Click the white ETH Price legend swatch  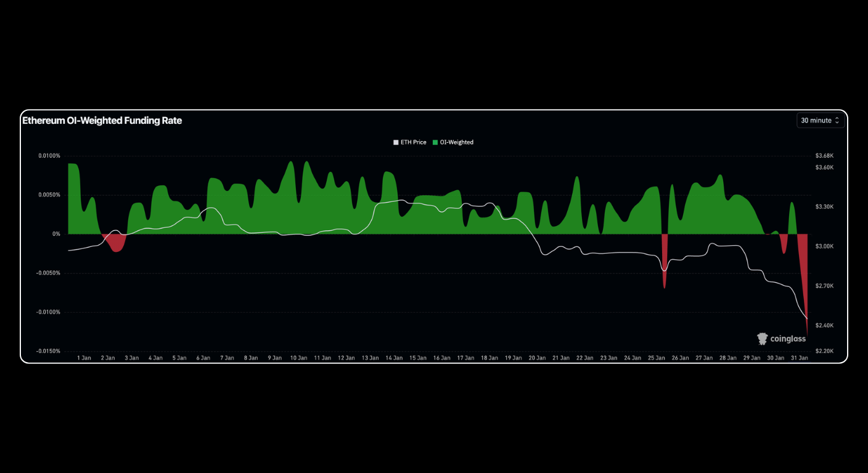click(x=395, y=142)
